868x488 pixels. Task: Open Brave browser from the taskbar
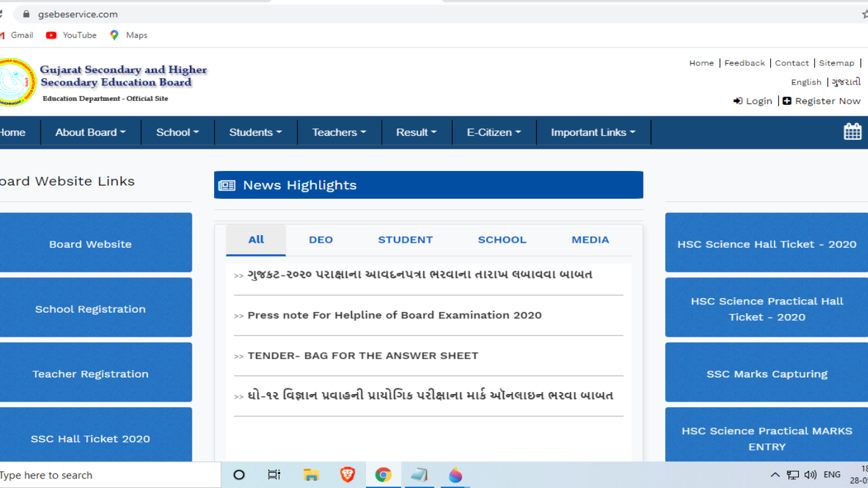347,475
